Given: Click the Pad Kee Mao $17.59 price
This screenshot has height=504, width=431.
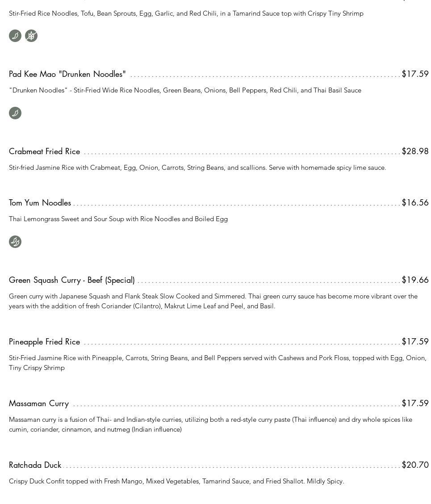Looking at the screenshot, I should pos(415,74).
